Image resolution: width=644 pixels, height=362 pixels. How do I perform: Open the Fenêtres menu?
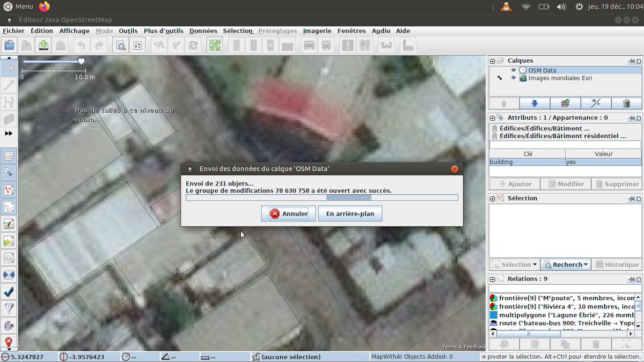pos(352,31)
